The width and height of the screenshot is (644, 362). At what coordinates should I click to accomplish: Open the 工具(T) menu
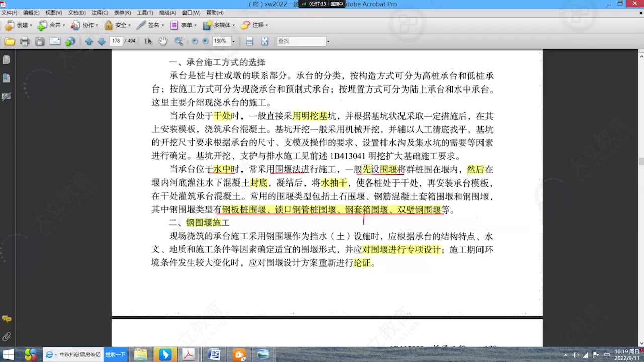click(145, 13)
